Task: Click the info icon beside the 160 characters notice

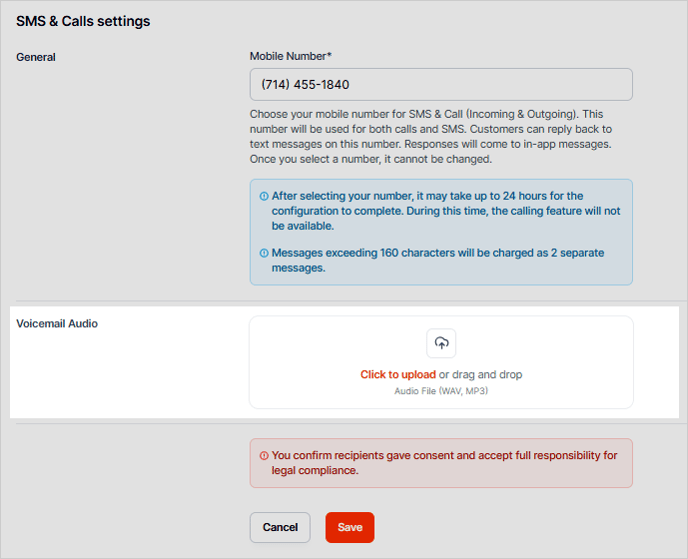Action: (264, 253)
